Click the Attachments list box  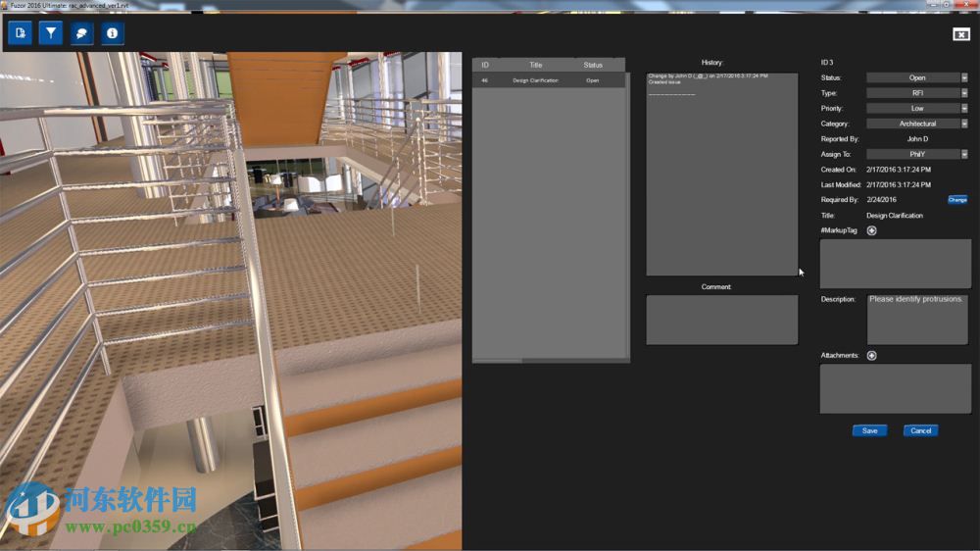click(896, 389)
